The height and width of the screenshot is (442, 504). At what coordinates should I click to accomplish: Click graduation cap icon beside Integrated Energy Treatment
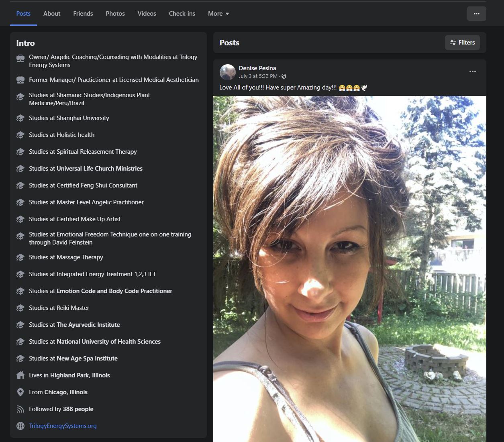(x=20, y=274)
